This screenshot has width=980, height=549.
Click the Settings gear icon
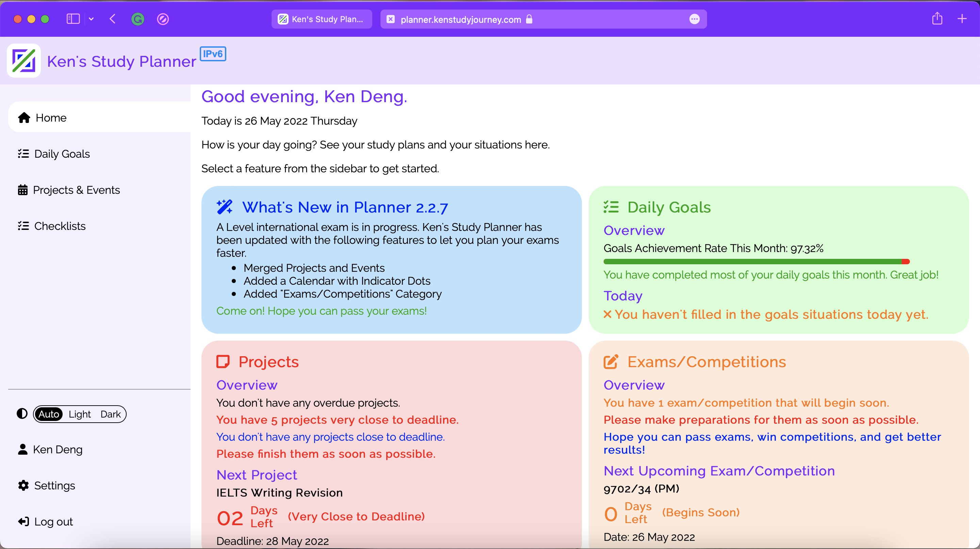click(23, 485)
